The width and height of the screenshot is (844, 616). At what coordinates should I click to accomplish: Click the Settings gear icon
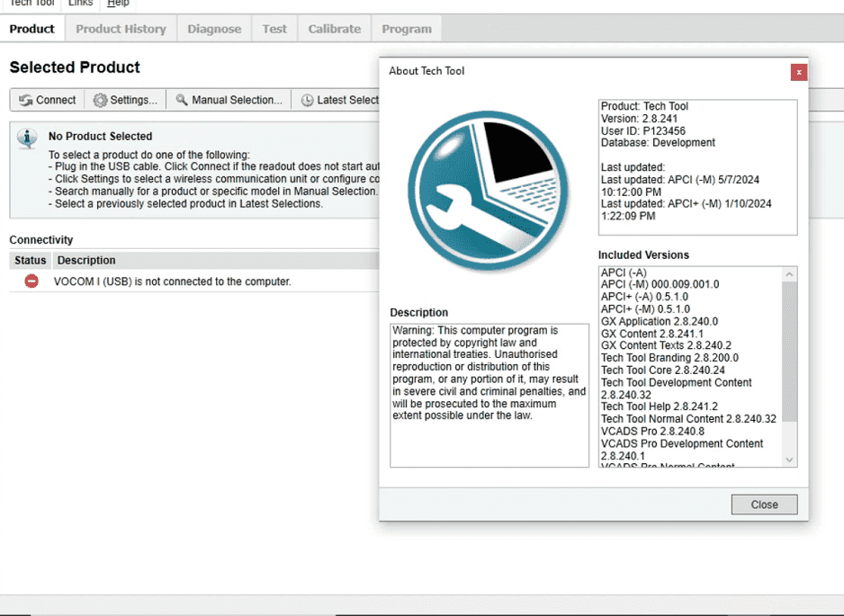pyautogui.click(x=100, y=101)
